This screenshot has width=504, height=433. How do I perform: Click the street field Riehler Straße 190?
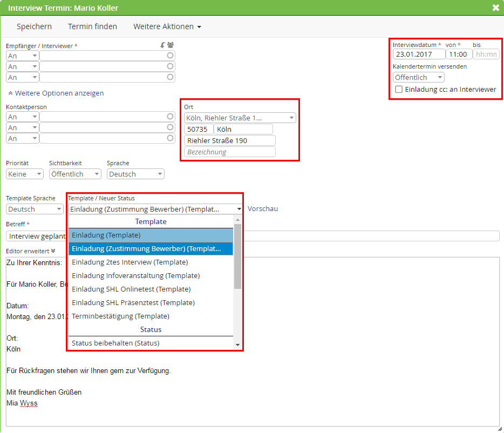pyautogui.click(x=229, y=140)
